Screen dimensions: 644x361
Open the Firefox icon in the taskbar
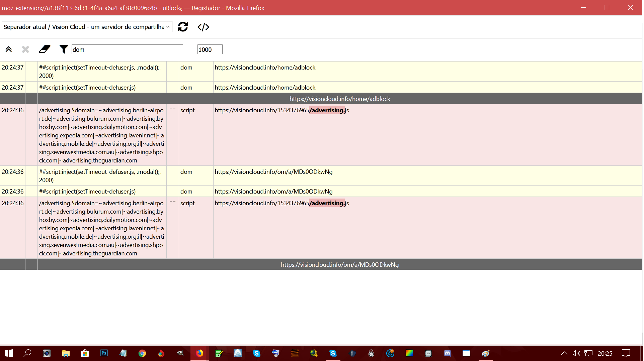(x=199, y=353)
